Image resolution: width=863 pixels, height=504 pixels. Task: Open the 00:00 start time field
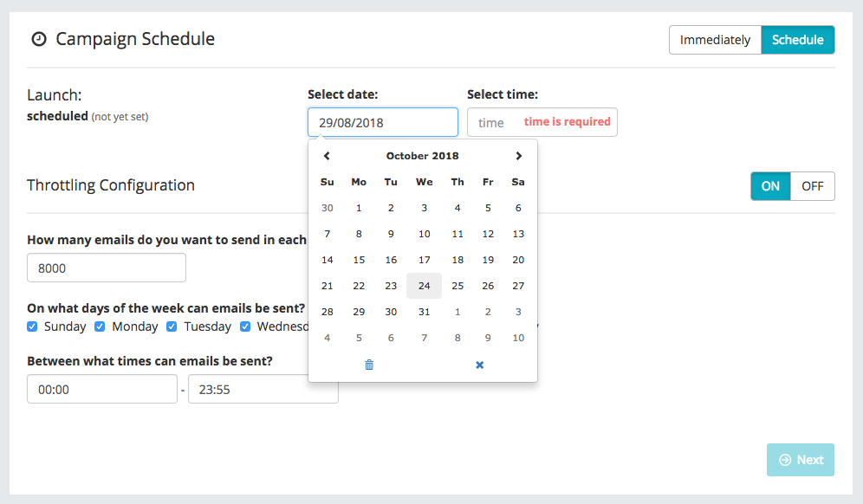(x=102, y=389)
